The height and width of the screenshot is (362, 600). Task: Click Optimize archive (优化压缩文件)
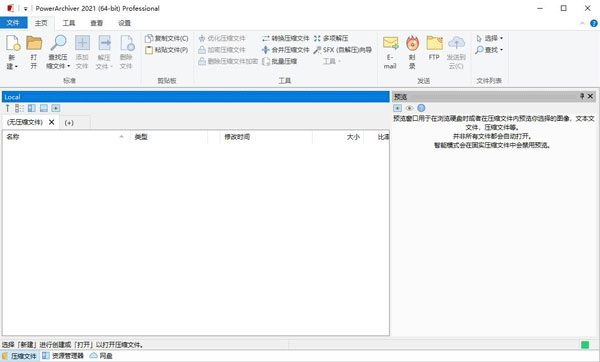[x=222, y=38]
